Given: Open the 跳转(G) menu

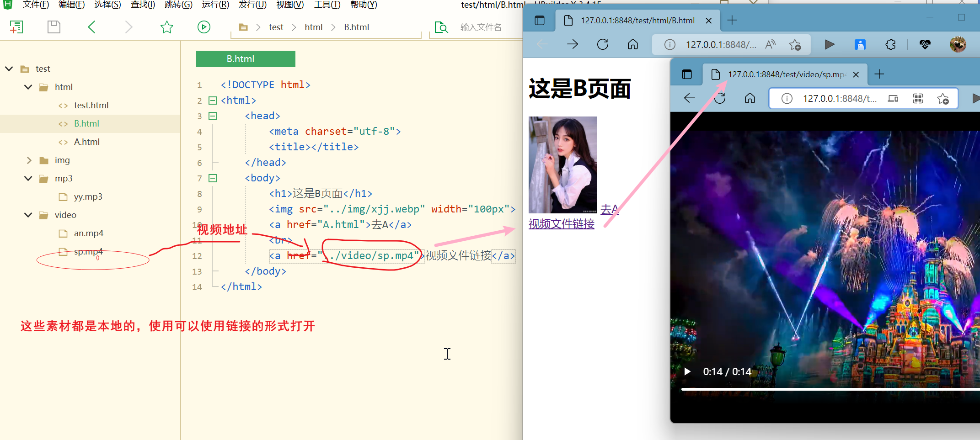Looking at the screenshot, I should pyautogui.click(x=179, y=5).
